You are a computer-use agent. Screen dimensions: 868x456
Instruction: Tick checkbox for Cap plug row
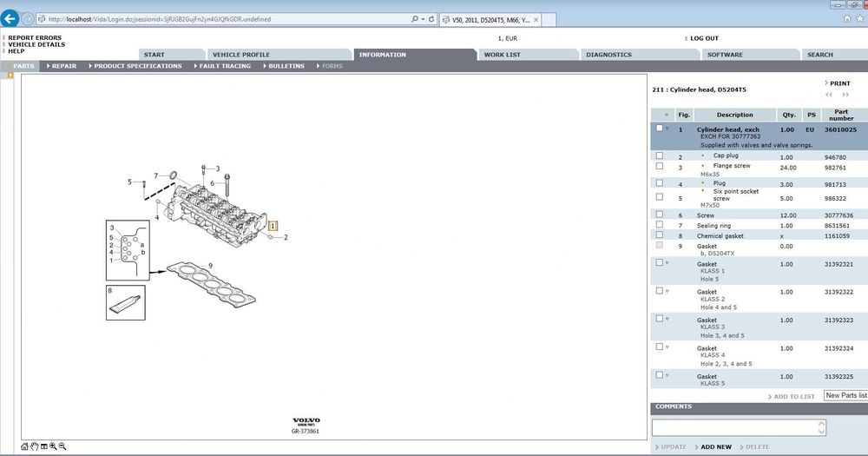[x=659, y=155]
